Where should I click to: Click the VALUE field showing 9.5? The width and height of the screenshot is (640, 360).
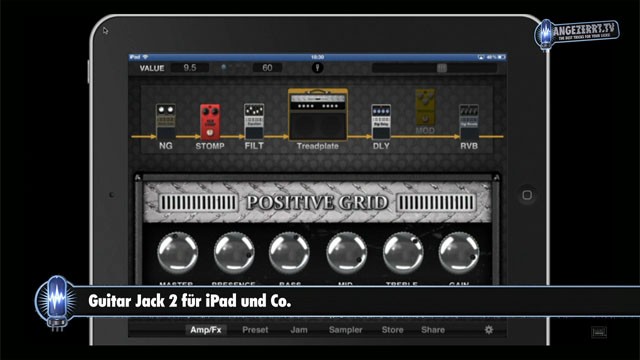tap(190, 68)
